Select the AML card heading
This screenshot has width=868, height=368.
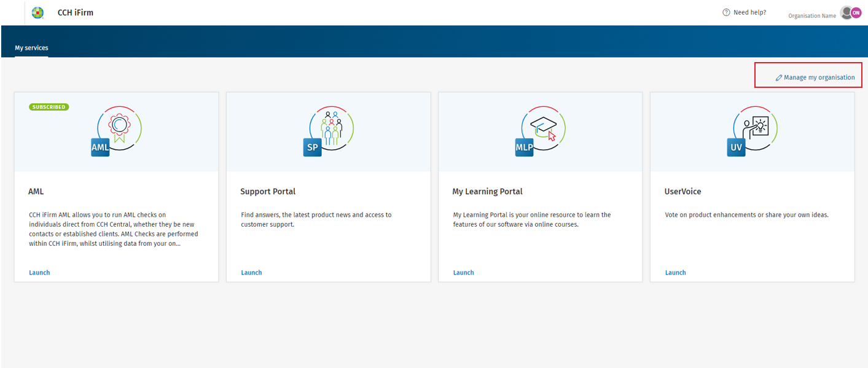coord(36,192)
